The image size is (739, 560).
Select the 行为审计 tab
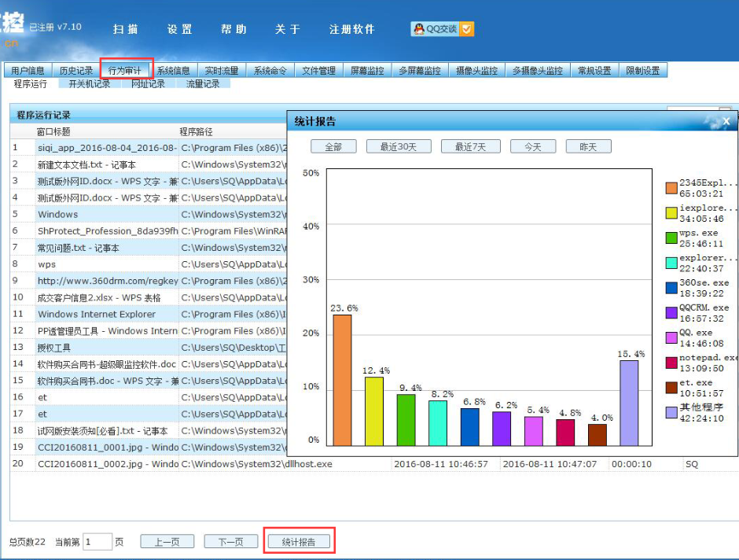(x=125, y=71)
